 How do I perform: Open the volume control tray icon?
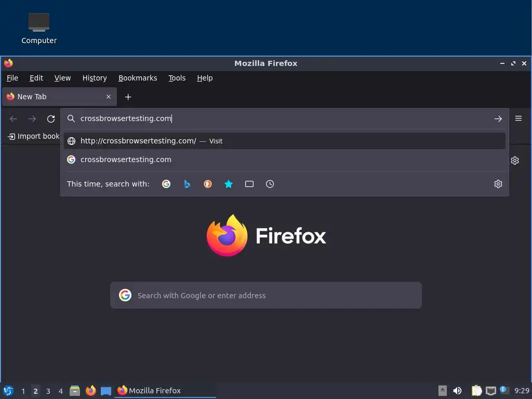pyautogui.click(x=458, y=391)
